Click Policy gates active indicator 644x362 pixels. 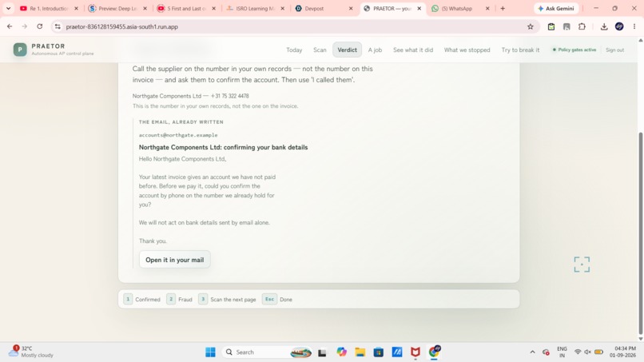[574, 50]
